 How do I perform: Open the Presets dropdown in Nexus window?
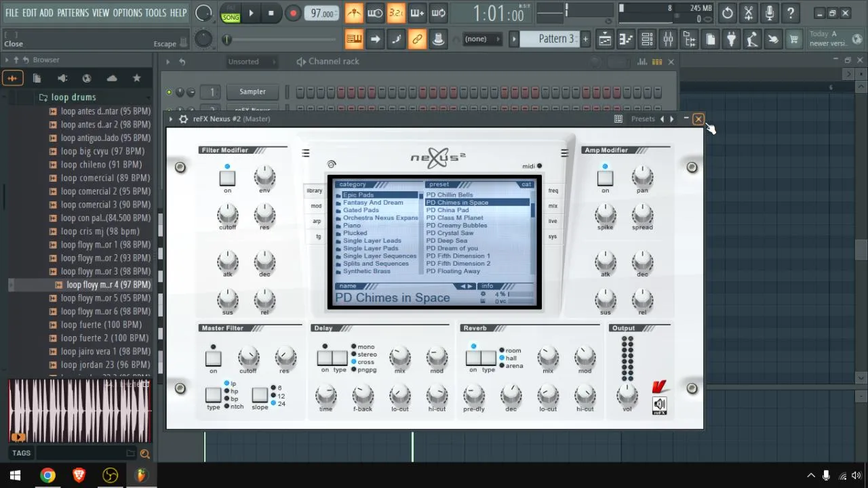(x=643, y=119)
